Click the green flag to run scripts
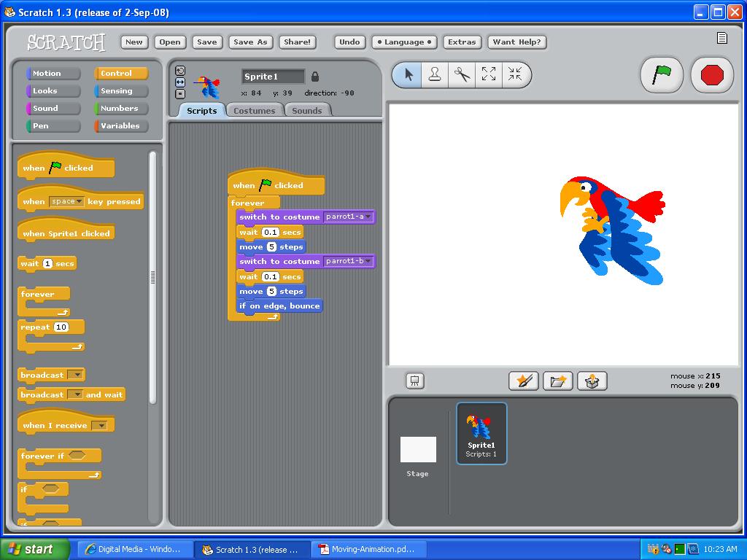Image resolution: width=747 pixels, height=560 pixels. pyautogui.click(x=661, y=74)
